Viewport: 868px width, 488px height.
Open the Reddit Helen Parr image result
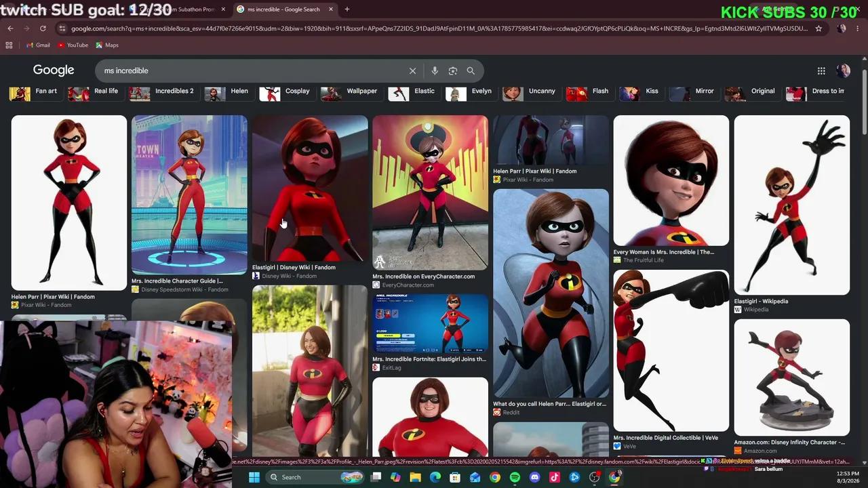551,293
